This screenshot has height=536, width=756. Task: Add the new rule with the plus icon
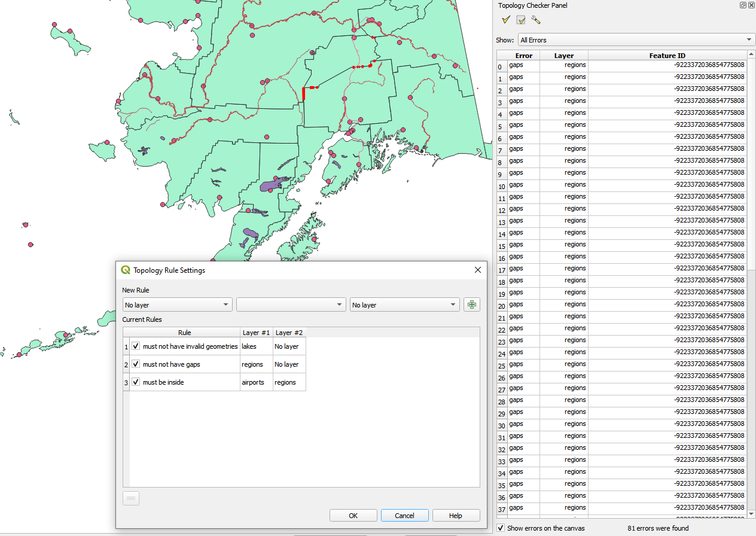(x=471, y=304)
